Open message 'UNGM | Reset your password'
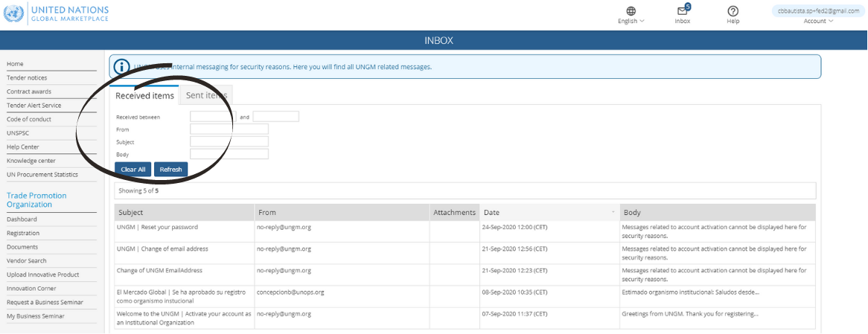This screenshot has width=868, height=334. 157,228
